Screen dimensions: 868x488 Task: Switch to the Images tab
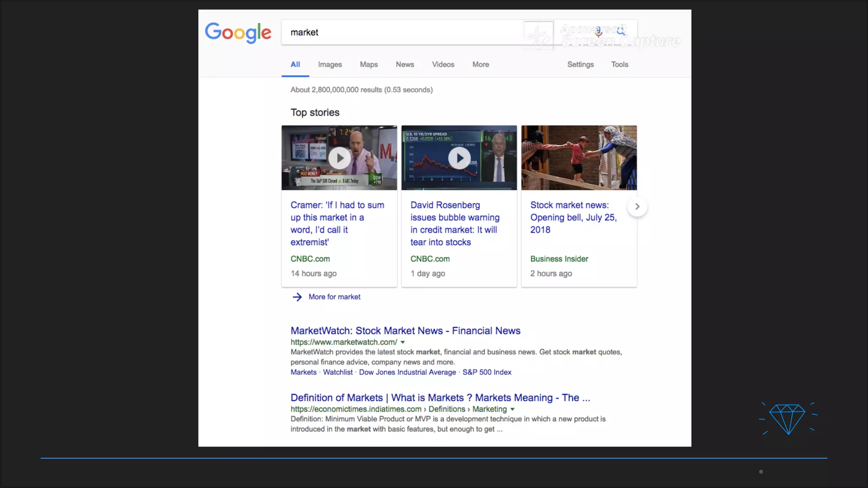pyautogui.click(x=330, y=64)
